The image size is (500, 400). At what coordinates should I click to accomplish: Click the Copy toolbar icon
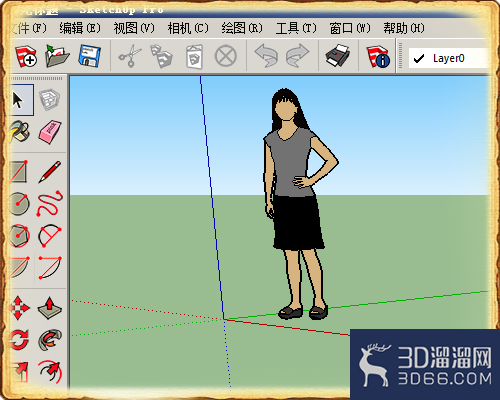pos(161,57)
